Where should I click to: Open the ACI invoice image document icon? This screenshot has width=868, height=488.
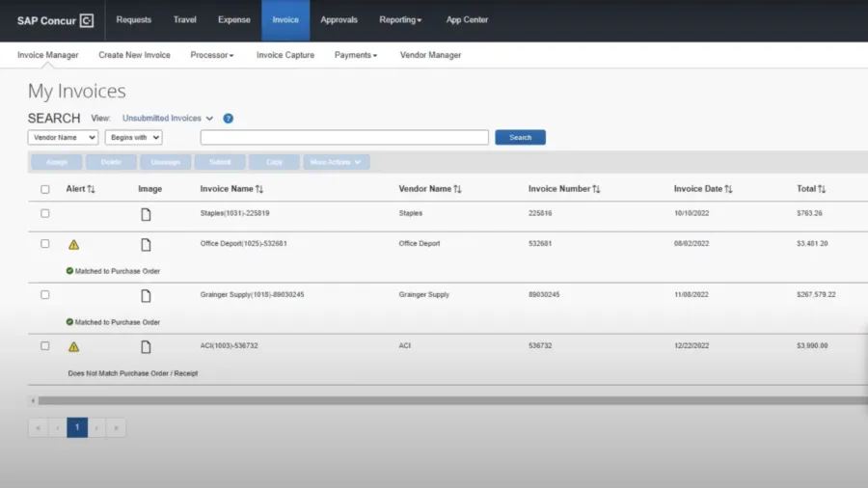tap(146, 347)
